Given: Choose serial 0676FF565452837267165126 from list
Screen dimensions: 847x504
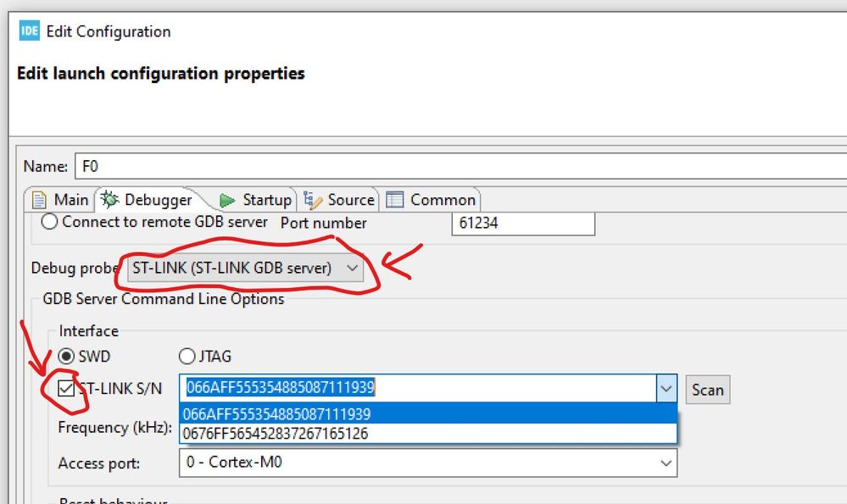Looking at the screenshot, I should 428,434.
